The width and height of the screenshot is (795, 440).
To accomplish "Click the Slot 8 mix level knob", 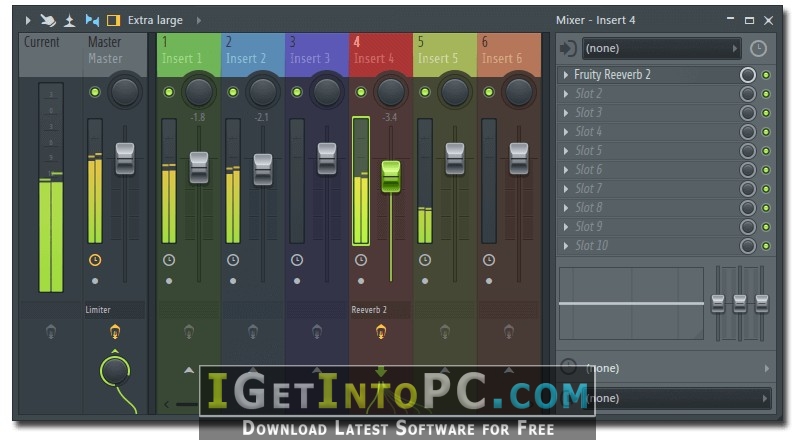I will pos(747,208).
